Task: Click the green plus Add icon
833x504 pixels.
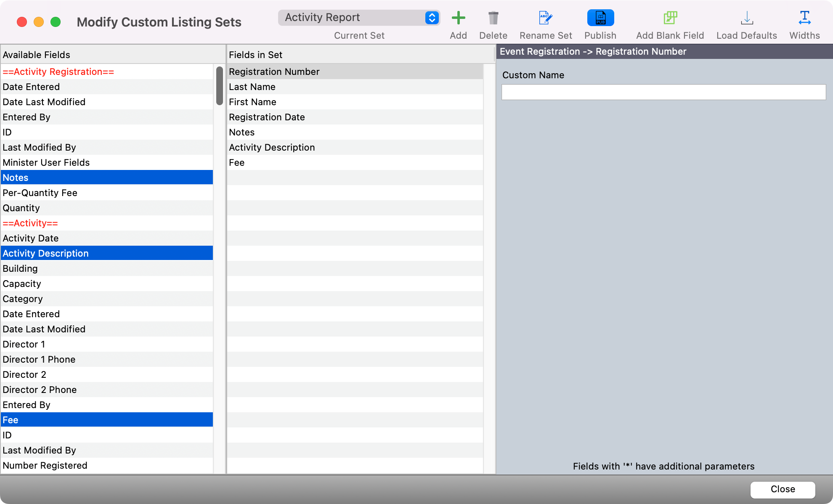Action: click(x=458, y=18)
